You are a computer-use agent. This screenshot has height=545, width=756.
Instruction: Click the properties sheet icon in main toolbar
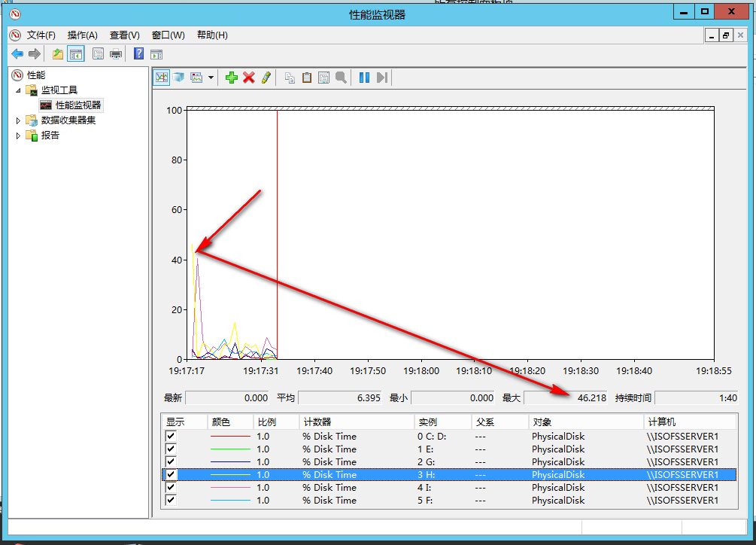pyautogui.click(x=98, y=54)
